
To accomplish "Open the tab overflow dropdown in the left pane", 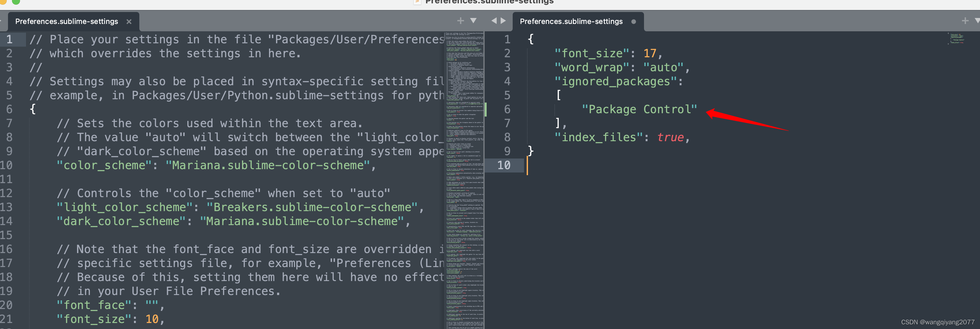I will click(x=473, y=21).
